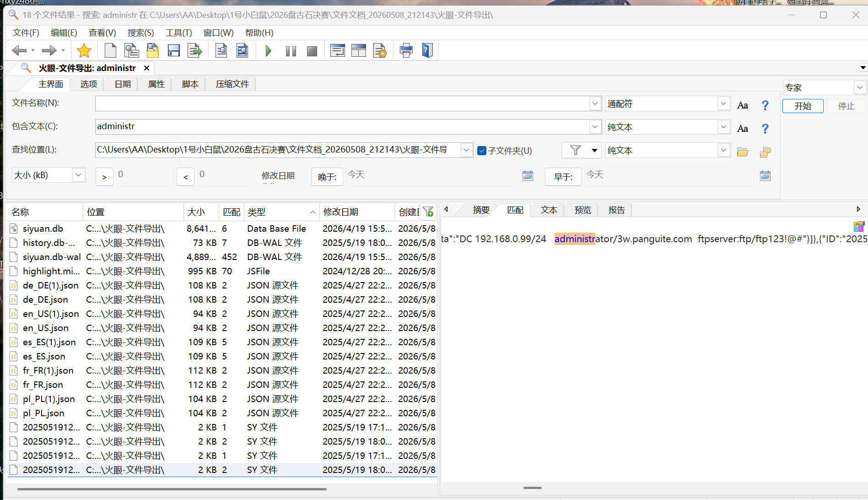Open the 工具(T) menu
The width and height of the screenshot is (868, 500).
178,33
